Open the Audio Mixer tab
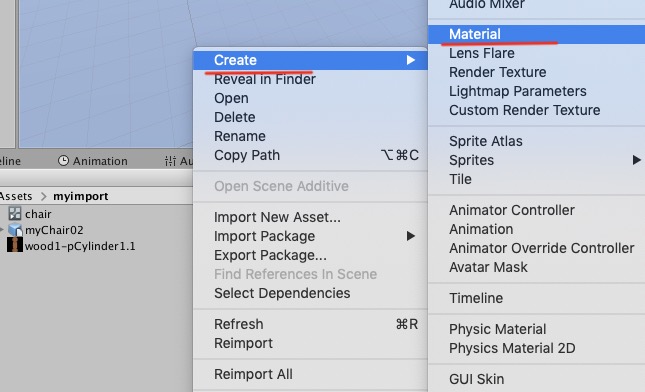This screenshot has width=645, height=392. pyautogui.click(x=178, y=161)
